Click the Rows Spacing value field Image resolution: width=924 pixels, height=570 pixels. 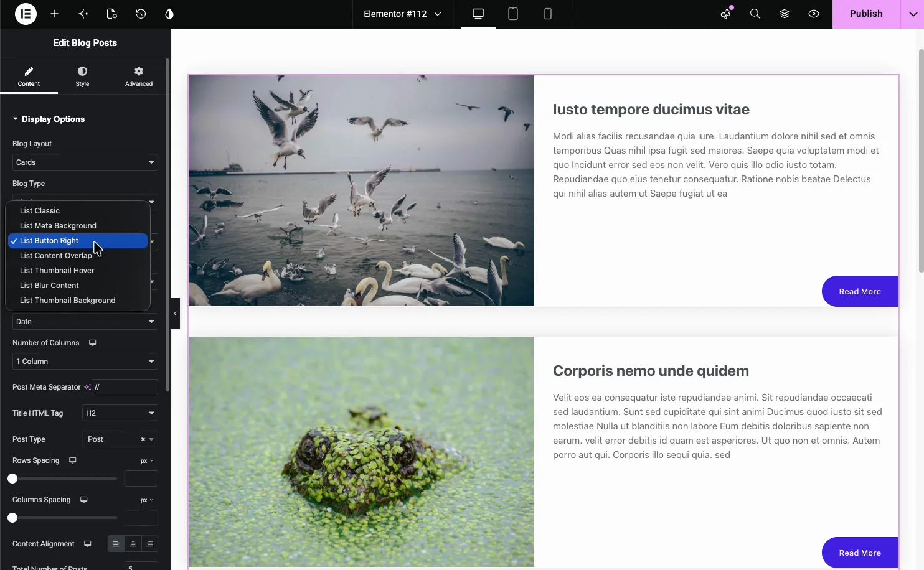(141, 479)
